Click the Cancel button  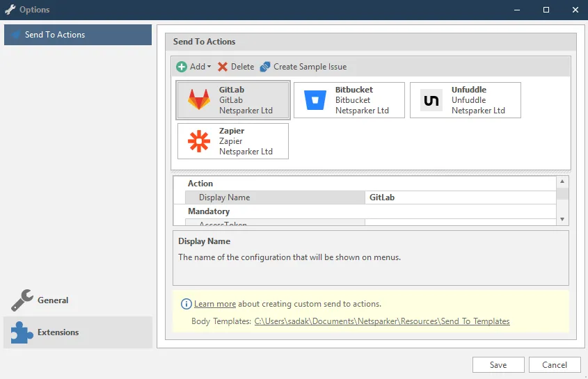(555, 365)
